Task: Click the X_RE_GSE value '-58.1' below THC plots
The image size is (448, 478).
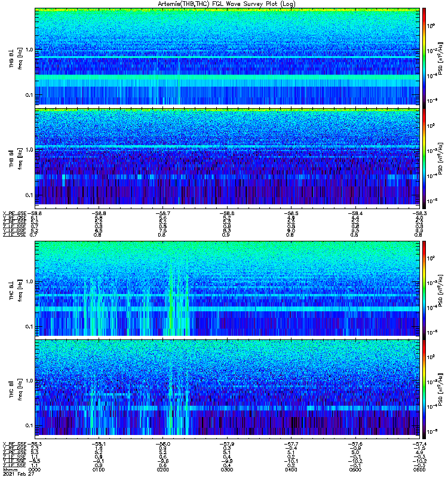Action: pos(99,444)
